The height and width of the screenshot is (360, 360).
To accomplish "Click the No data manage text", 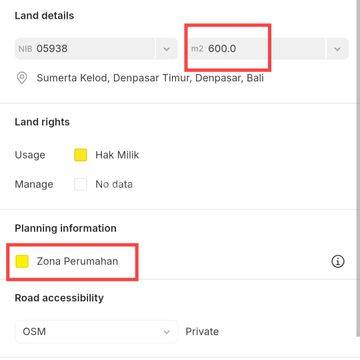I will click(x=114, y=184).
